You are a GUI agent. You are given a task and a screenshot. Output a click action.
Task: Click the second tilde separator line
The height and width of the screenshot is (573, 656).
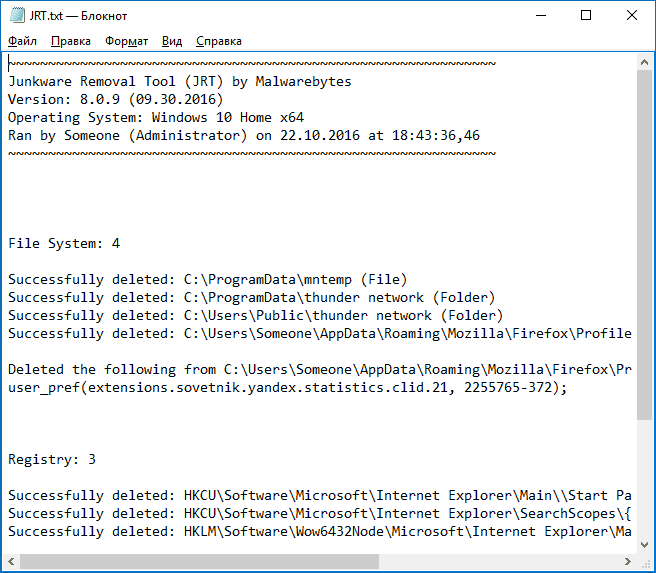click(252, 153)
